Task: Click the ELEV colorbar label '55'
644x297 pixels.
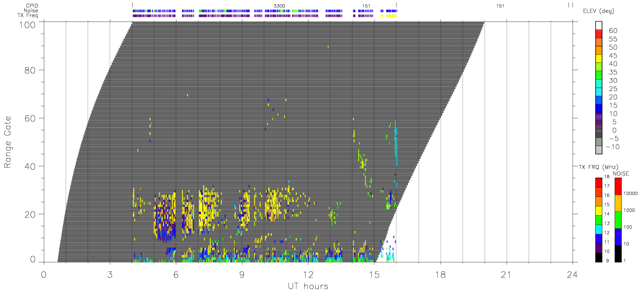Action: point(613,39)
